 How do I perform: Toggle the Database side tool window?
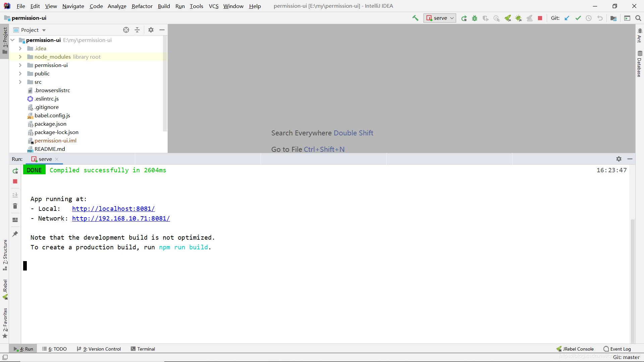pos(640,64)
